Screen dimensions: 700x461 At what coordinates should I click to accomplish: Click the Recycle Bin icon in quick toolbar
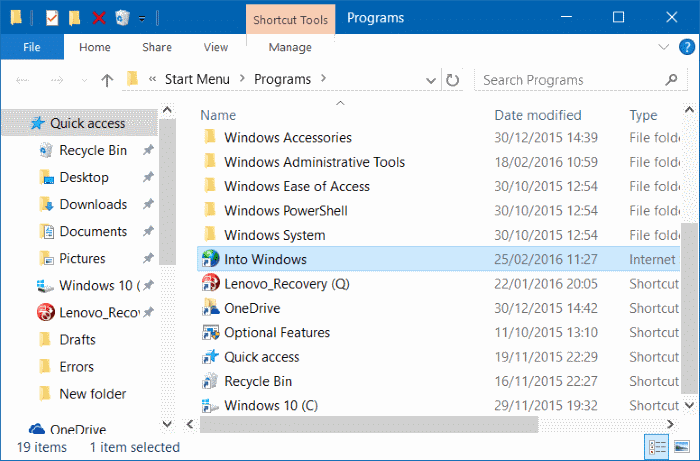coord(122,18)
